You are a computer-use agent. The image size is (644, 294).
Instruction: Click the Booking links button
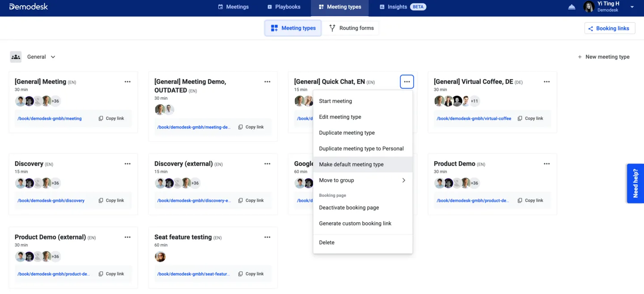[610, 28]
